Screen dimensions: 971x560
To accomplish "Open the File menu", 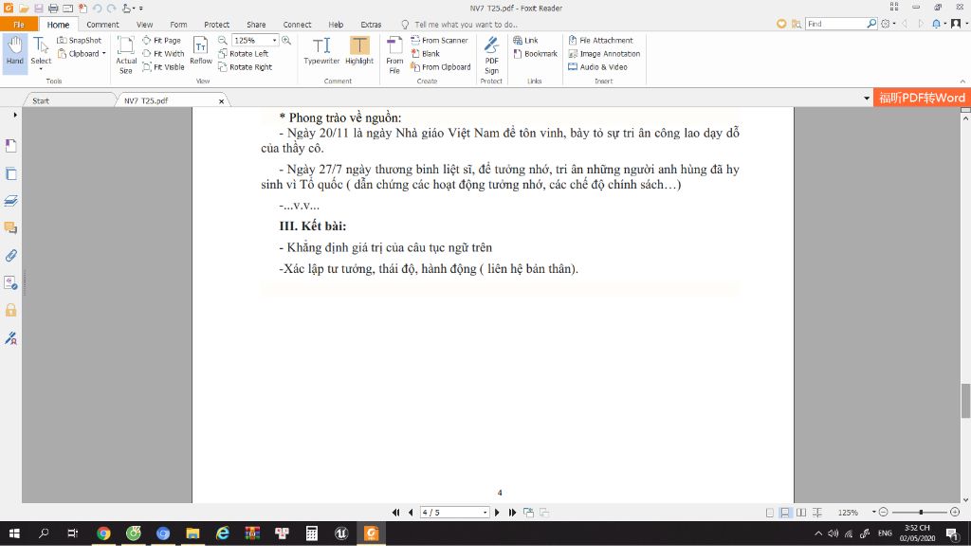I will (x=19, y=24).
